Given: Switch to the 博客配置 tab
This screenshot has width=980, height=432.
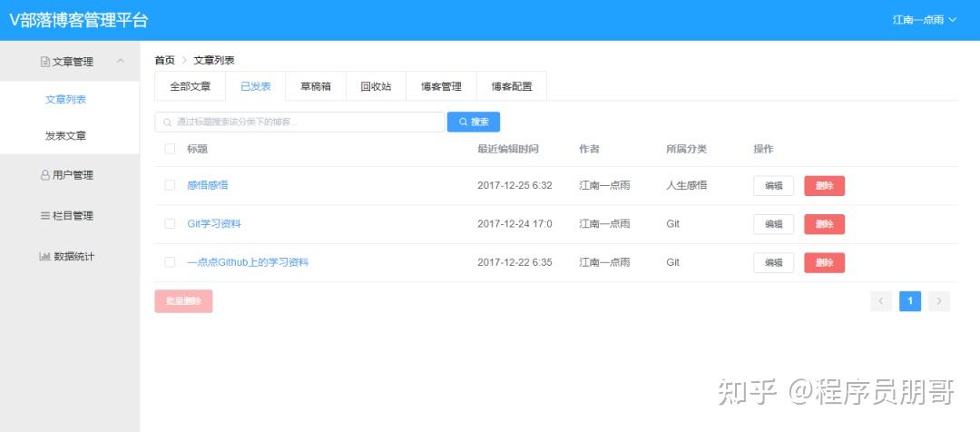Looking at the screenshot, I should [x=512, y=86].
